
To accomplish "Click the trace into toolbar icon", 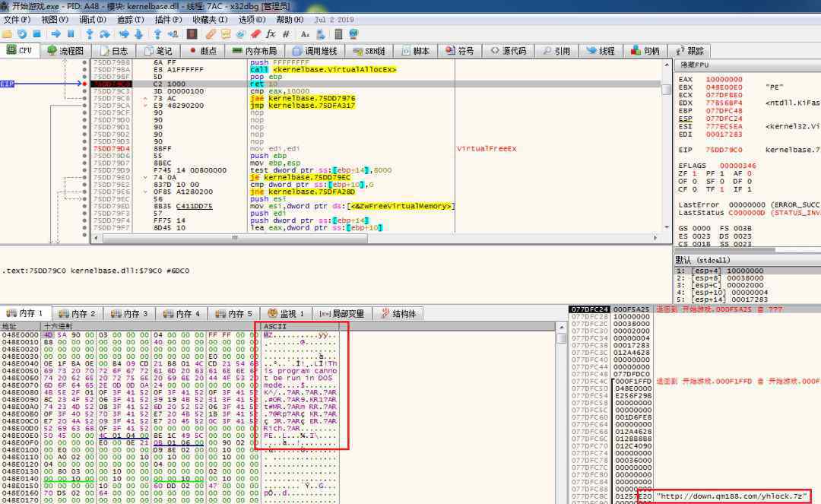I will pos(124,34).
